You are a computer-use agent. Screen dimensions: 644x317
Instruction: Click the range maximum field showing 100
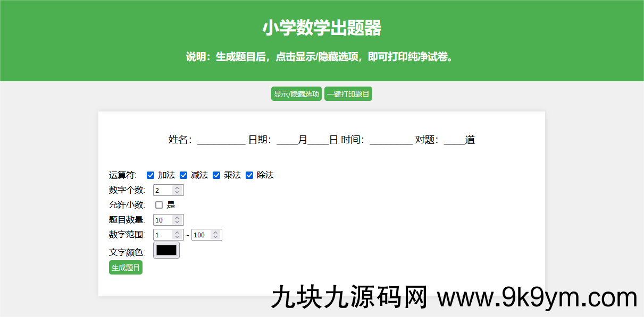pos(202,235)
